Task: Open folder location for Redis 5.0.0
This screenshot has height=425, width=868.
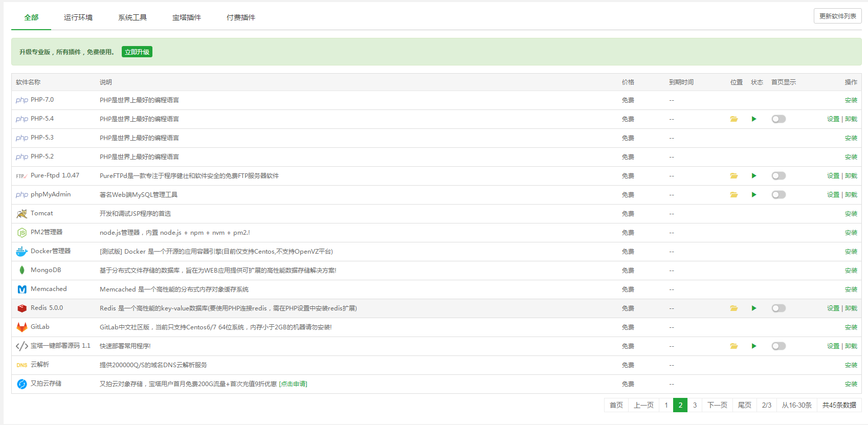Action: click(x=734, y=308)
